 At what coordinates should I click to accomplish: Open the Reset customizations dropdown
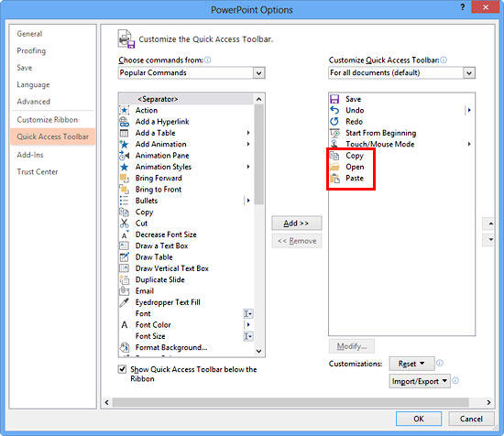click(411, 364)
